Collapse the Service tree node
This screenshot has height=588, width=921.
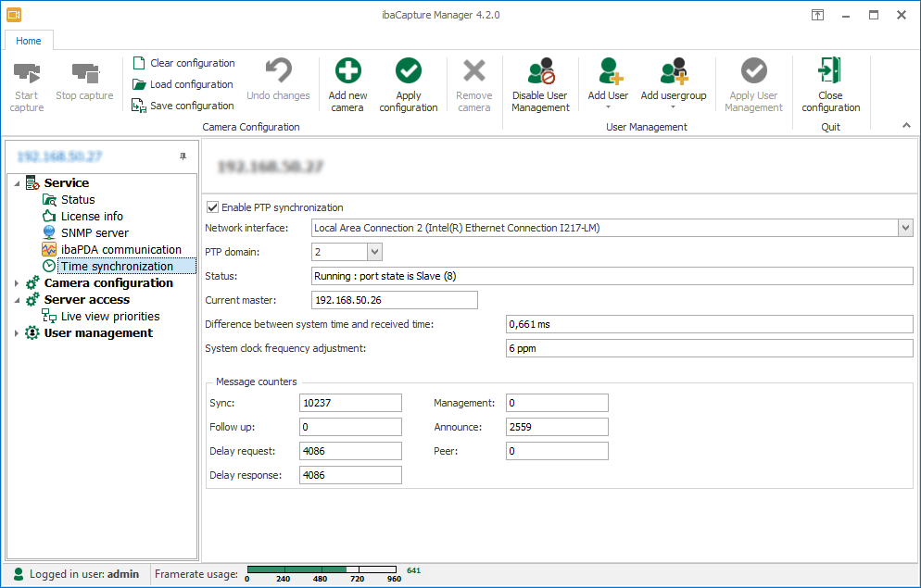tap(18, 183)
